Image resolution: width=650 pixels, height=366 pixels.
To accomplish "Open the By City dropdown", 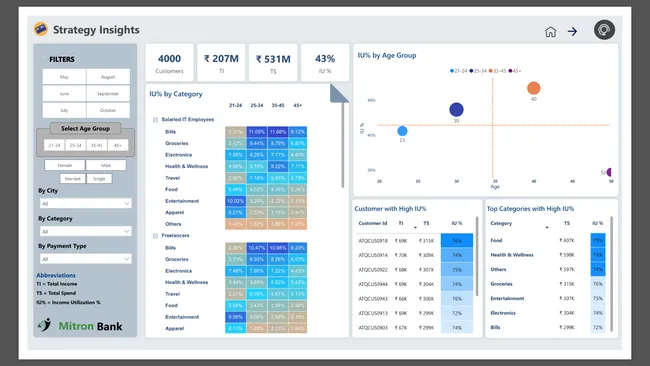I will 85,204.
